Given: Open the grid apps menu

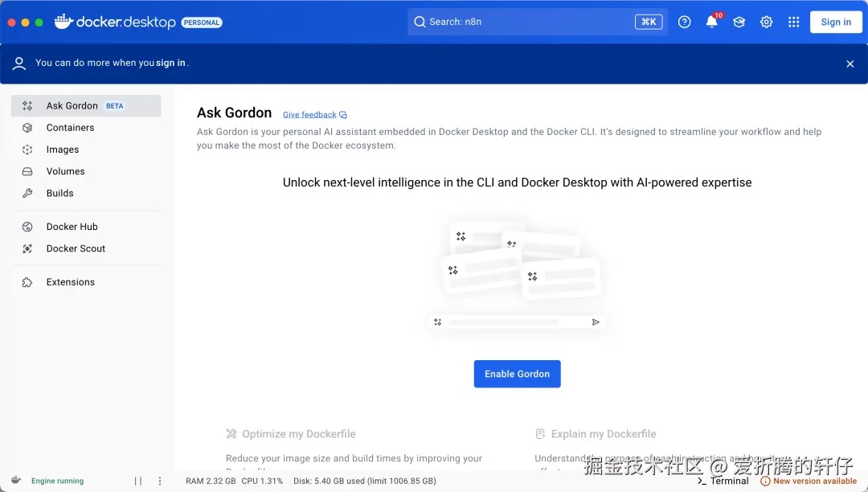Looking at the screenshot, I should [793, 22].
